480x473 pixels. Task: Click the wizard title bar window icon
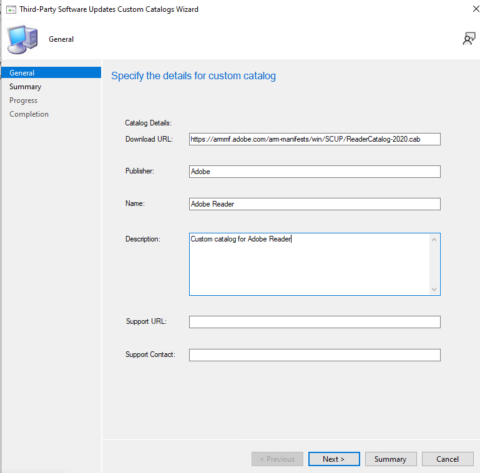11,10
